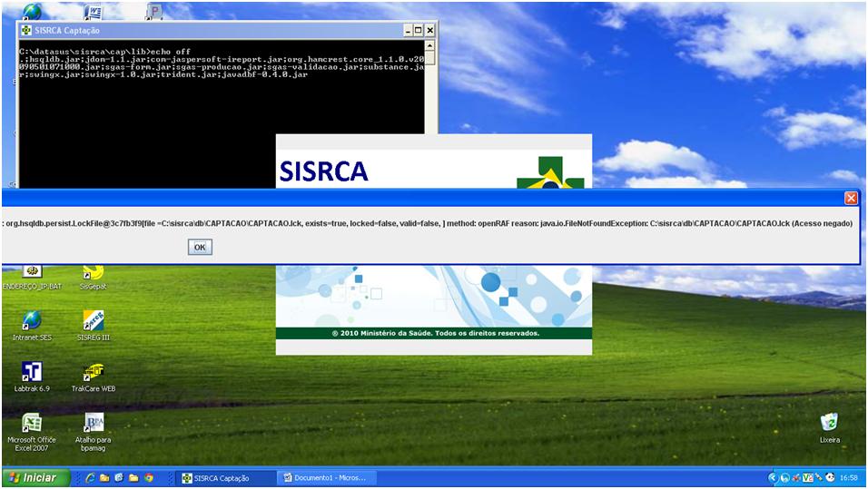Click the globe shortcut at desktop top-left
868x489 pixels.
tap(32, 12)
